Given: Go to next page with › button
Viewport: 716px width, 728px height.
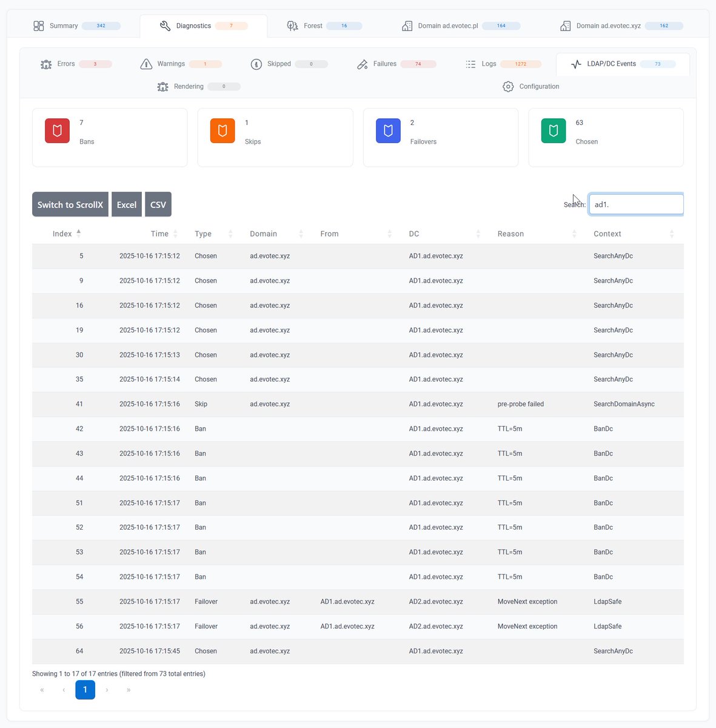Looking at the screenshot, I should (x=107, y=690).
